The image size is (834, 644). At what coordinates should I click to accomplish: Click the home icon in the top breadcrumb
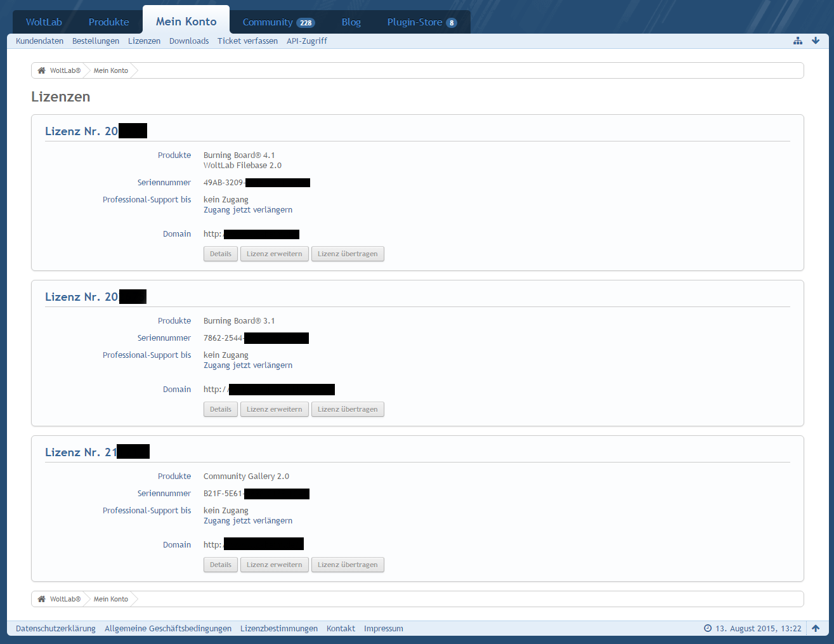42,70
